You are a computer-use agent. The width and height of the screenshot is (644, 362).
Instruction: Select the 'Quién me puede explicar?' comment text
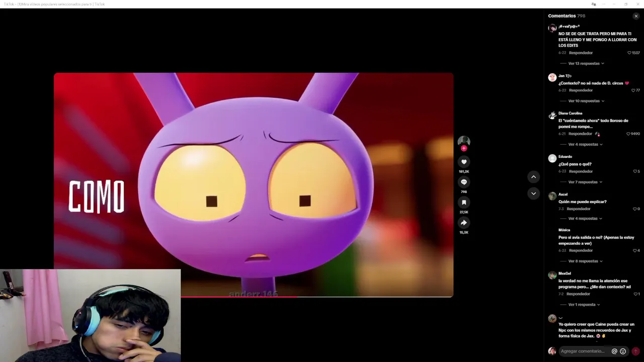tap(583, 202)
